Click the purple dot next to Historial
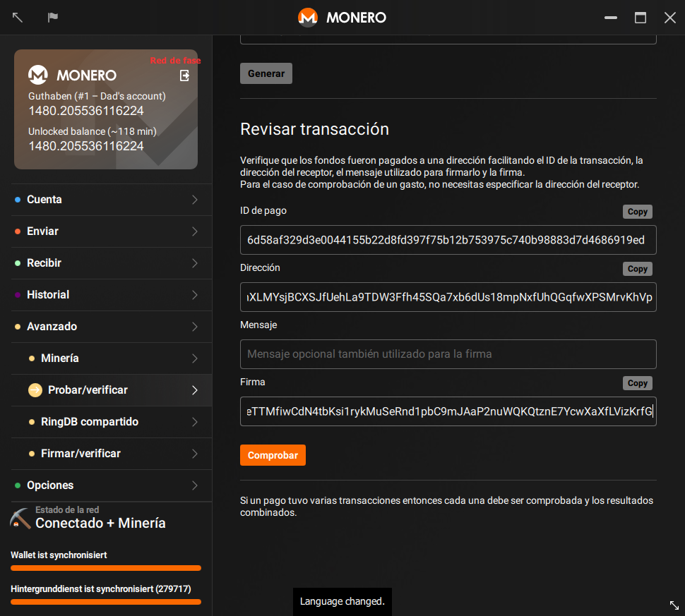Image resolution: width=685 pixels, height=616 pixels. [x=18, y=295]
